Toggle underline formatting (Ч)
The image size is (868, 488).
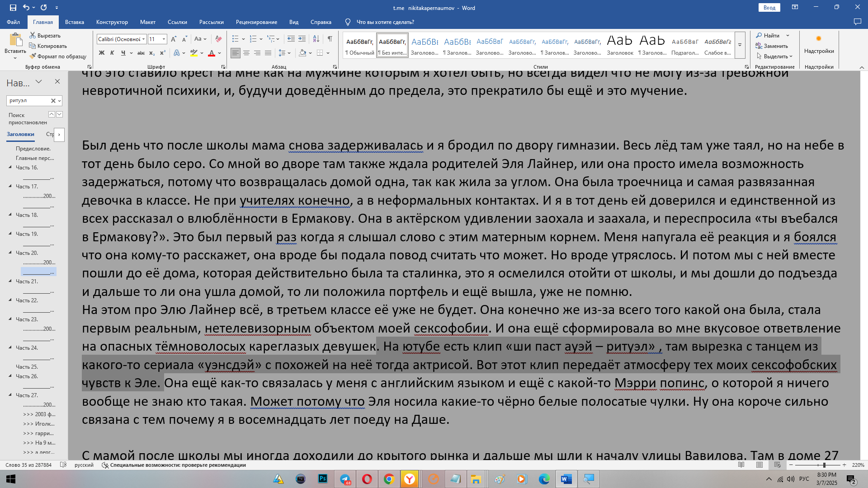(x=123, y=53)
